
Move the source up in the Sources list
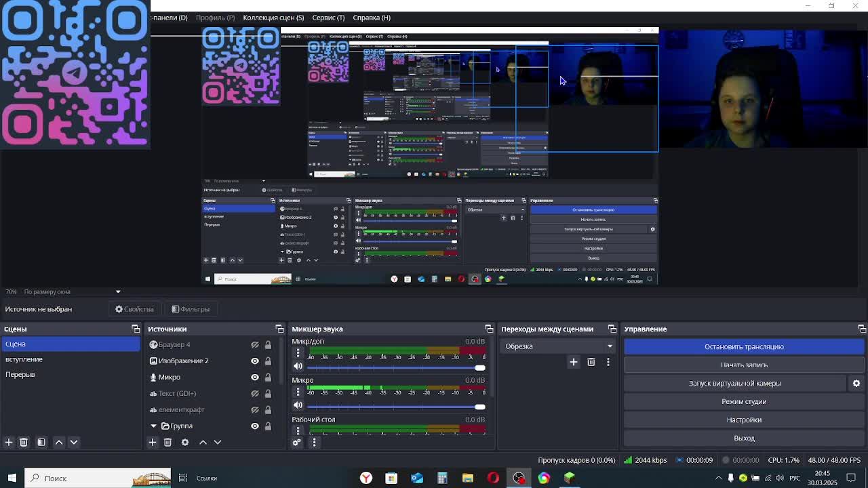tap(203, 442)
